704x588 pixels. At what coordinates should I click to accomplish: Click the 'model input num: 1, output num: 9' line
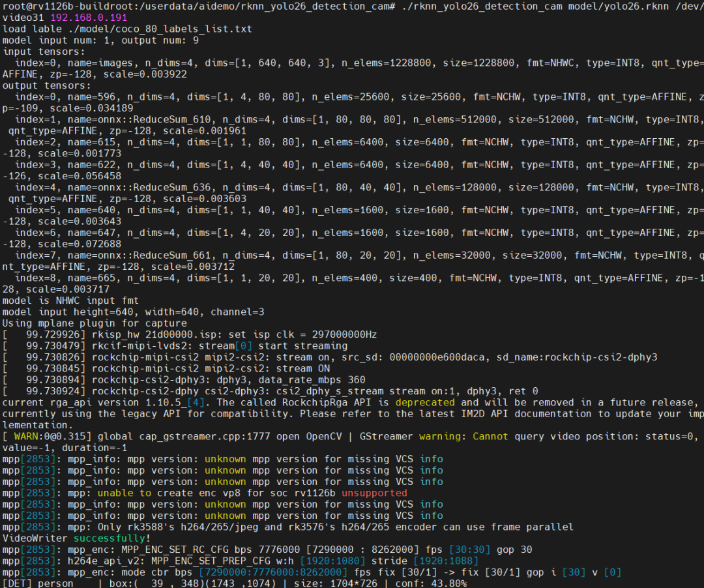pyautogui.click(x=100, y=40)
